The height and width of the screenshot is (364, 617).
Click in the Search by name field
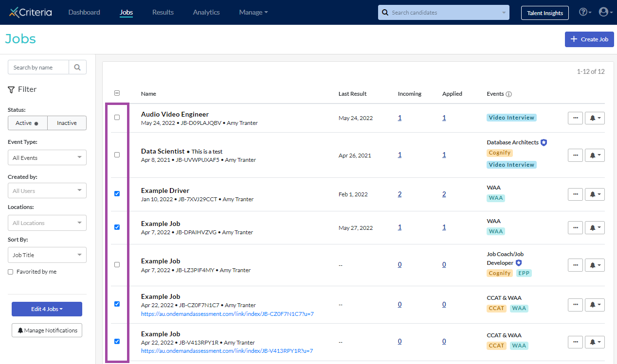(x=38, y=67)
